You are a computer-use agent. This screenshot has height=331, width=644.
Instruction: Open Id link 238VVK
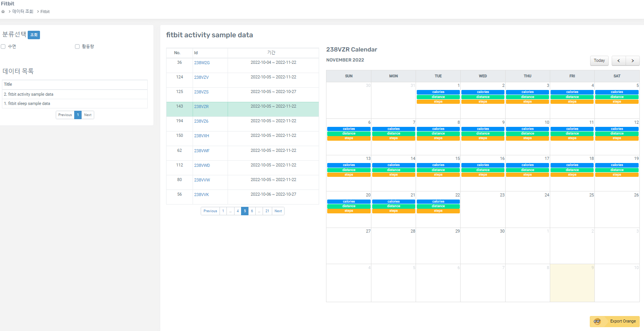point(201,195)
